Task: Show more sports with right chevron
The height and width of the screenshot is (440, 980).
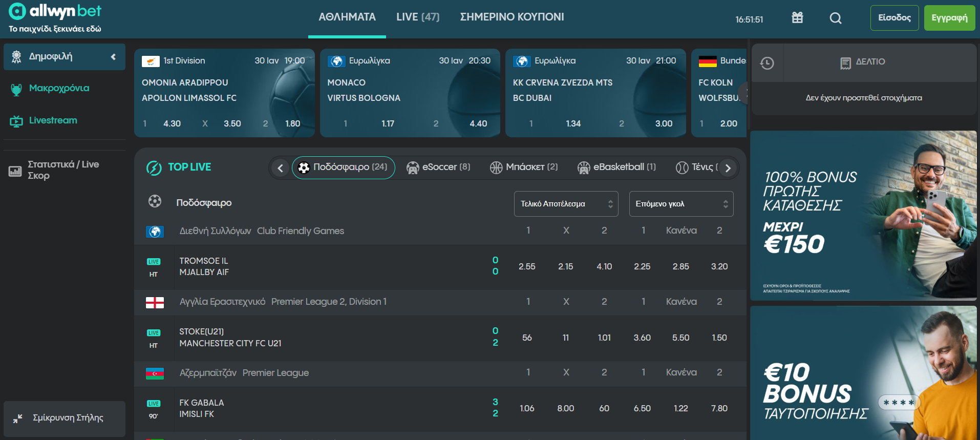Action: click(728, 168)
